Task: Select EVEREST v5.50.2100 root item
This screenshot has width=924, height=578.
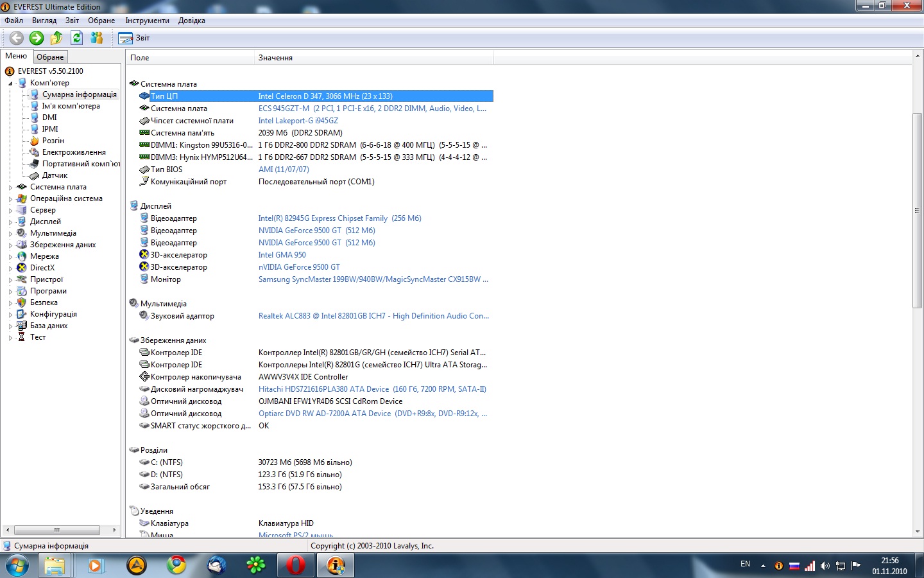Action: 51,71
